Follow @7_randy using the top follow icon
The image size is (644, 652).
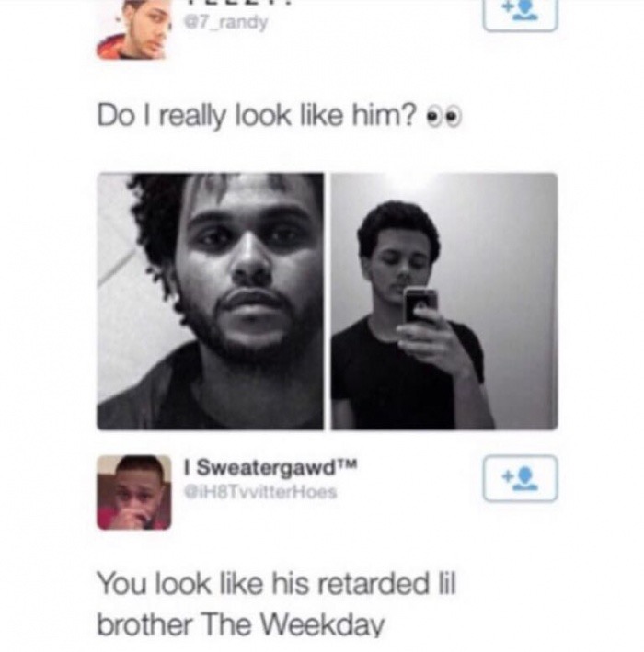pyautogui.click(x=520, y=13)
